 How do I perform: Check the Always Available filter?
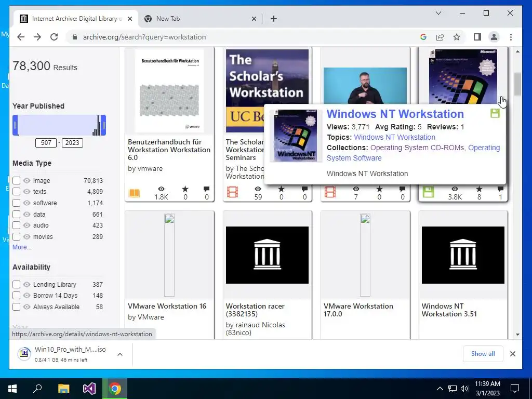(x=16, y=307)
